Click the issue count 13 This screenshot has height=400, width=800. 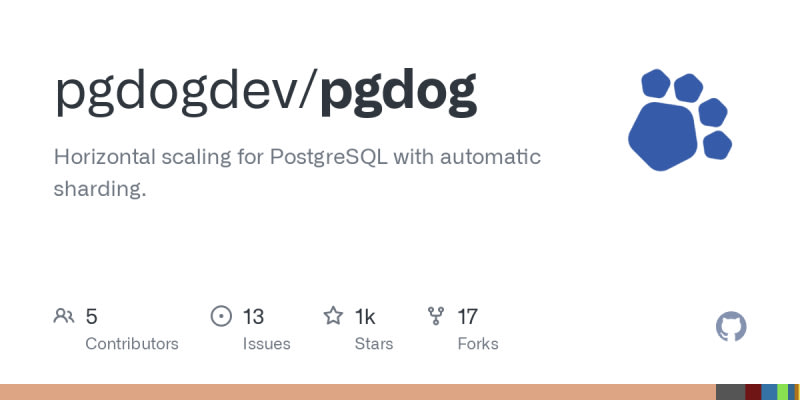click(x=253, y=317)
